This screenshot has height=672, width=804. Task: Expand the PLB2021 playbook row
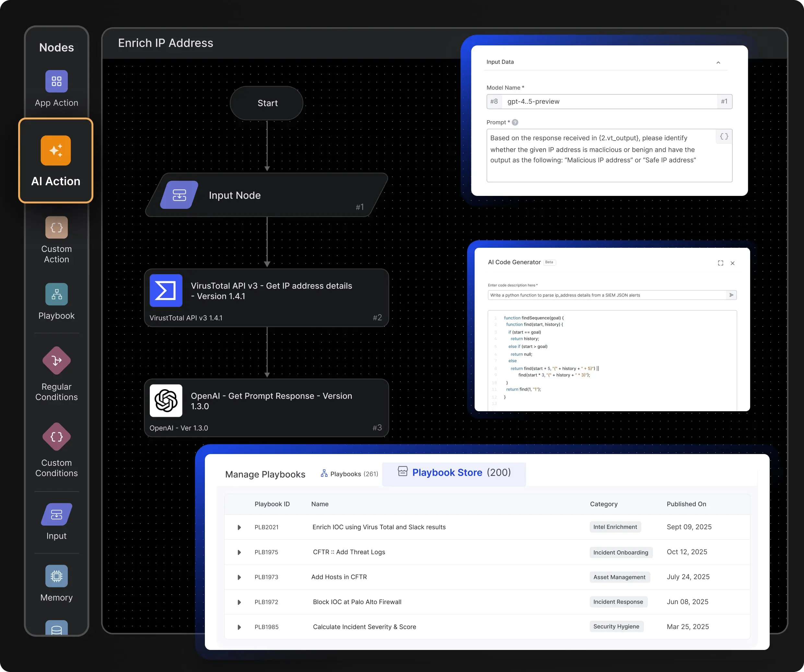pos(240,527)
